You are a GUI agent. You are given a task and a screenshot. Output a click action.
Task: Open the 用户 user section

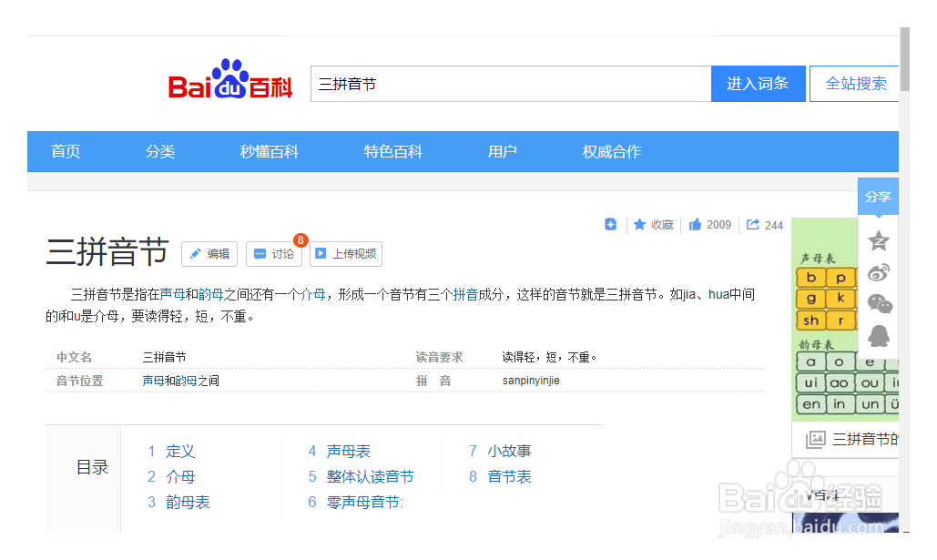coord(503,151)
